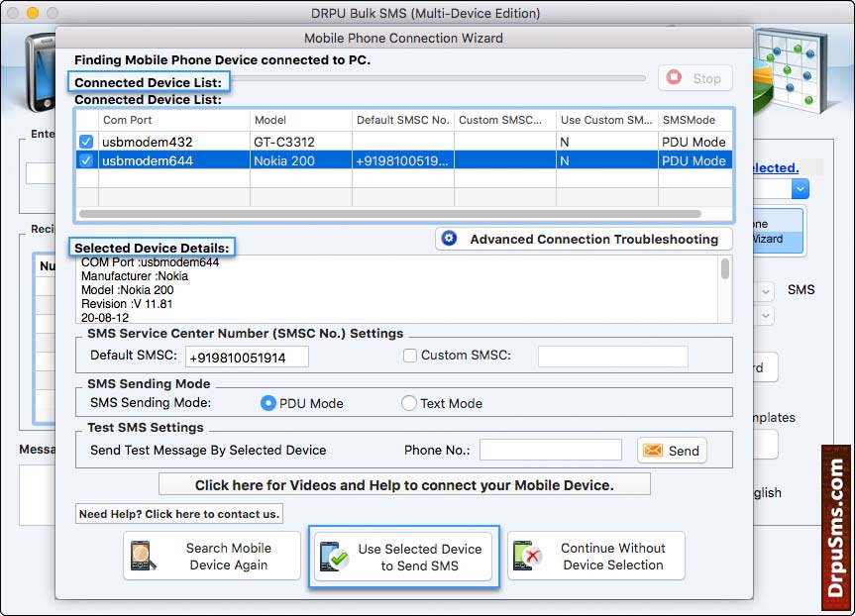Click the Com Port column header
This screenshot has height=616, width=855.
[174, 120]
